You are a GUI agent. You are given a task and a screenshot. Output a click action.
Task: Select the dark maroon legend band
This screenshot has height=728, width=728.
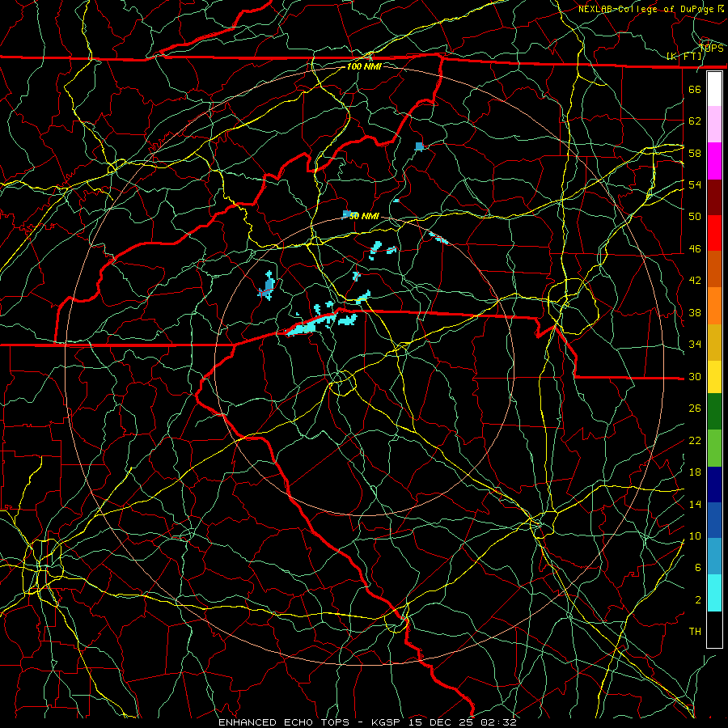(x=714, y=197)
